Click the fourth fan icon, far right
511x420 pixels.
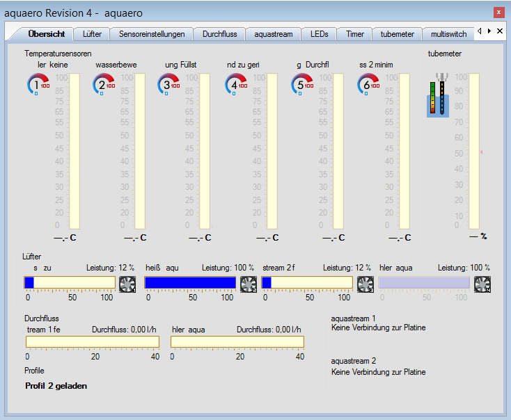tap(482, 284)
